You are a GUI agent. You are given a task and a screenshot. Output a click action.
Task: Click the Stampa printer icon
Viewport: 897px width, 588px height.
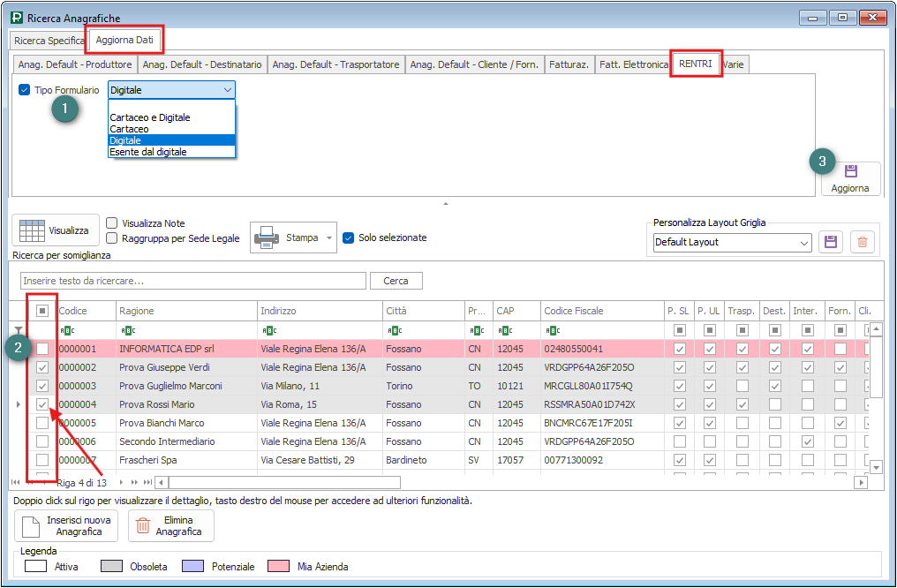click(x=268, y=237)
